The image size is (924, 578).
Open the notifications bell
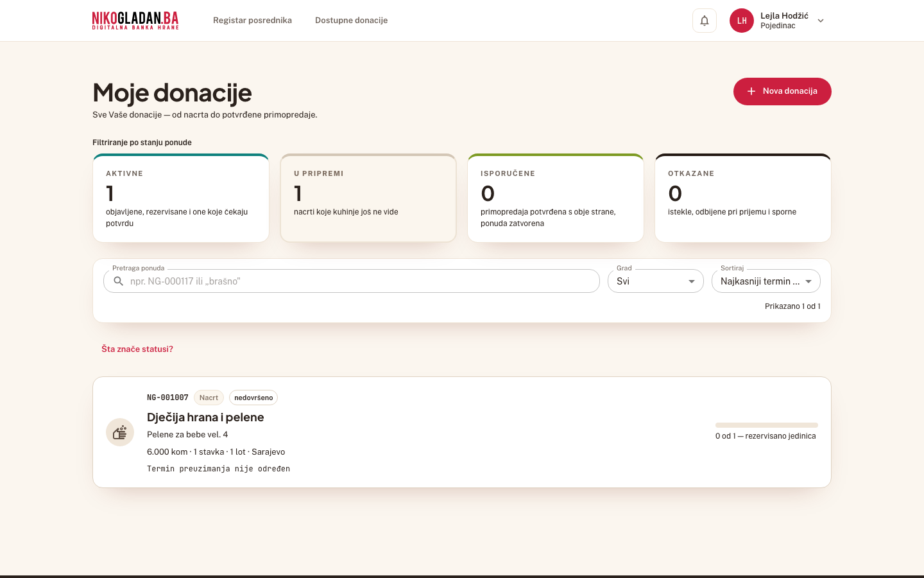coord(704,21)
